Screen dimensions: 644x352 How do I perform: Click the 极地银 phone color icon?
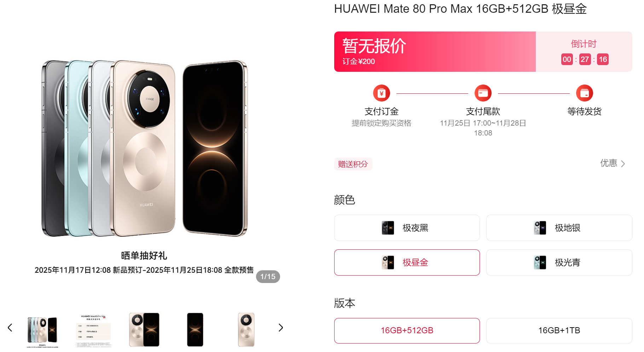click(x=540, y=228)
